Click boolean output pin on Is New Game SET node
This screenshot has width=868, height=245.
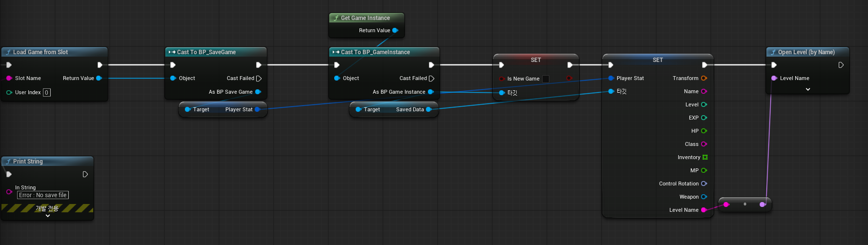(569, 78)
